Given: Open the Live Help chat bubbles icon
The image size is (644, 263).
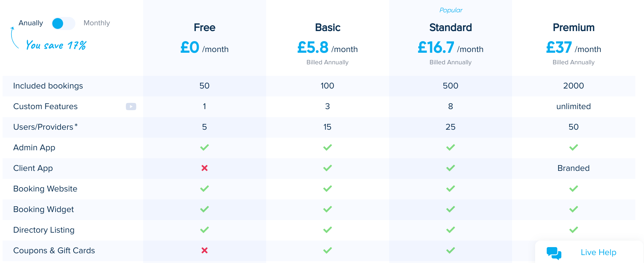Looking at the screenshot, I should point(554,253).
